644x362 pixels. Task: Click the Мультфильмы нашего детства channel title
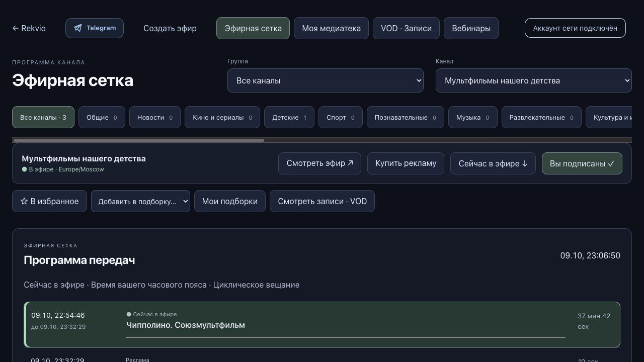click(84, 158)
